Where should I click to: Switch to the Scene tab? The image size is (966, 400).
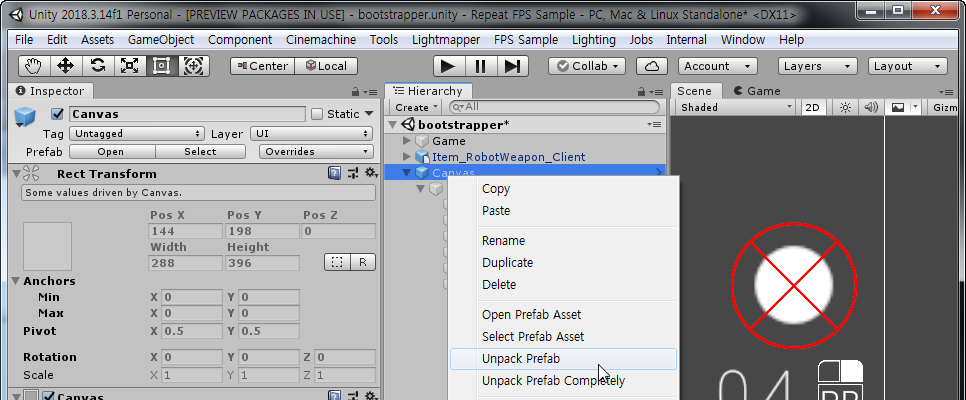click(x=694, y=91)
